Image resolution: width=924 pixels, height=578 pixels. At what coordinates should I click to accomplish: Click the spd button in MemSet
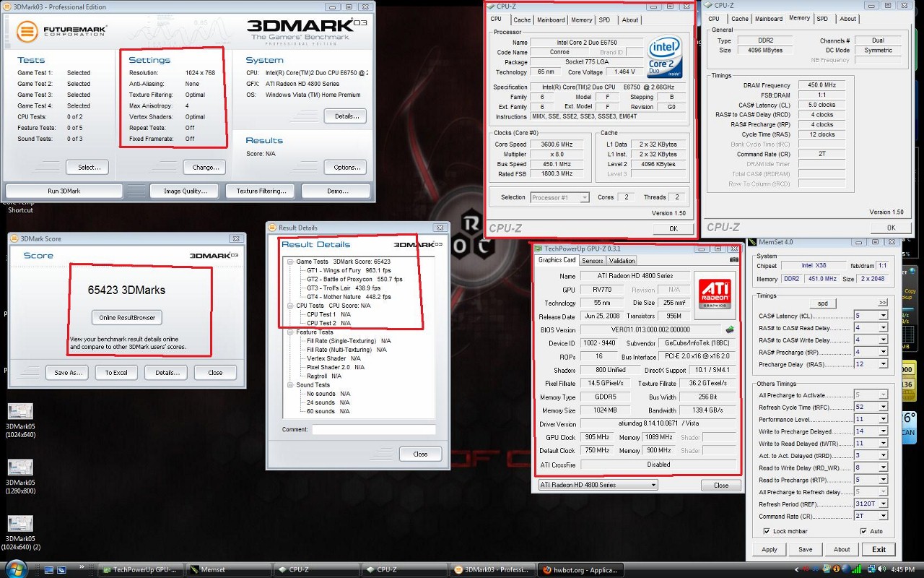pos(823,303)
